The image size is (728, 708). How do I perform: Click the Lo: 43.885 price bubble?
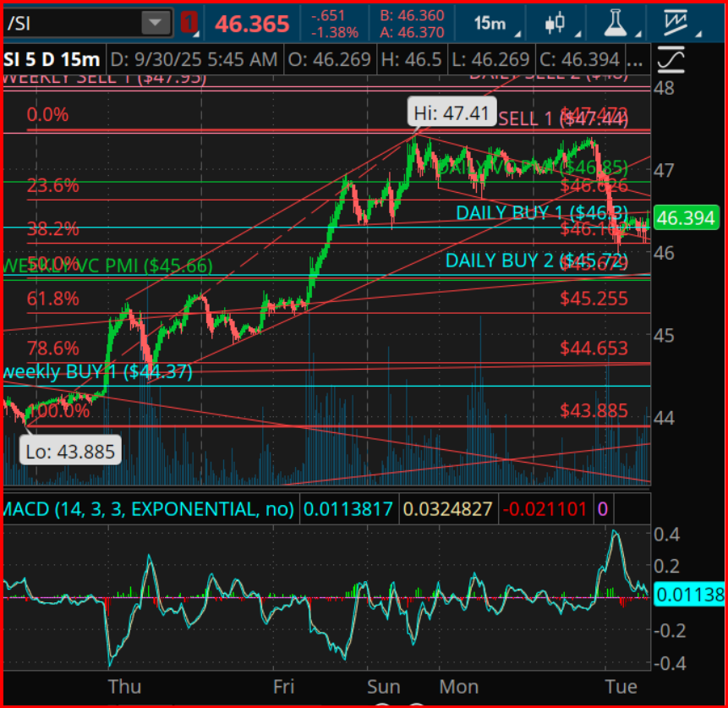(x=69, y=450)
